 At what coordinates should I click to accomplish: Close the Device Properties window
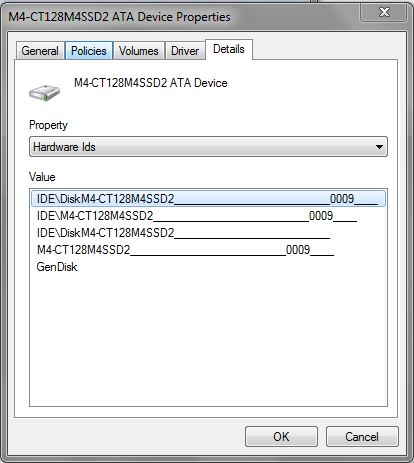pos(384,12)
